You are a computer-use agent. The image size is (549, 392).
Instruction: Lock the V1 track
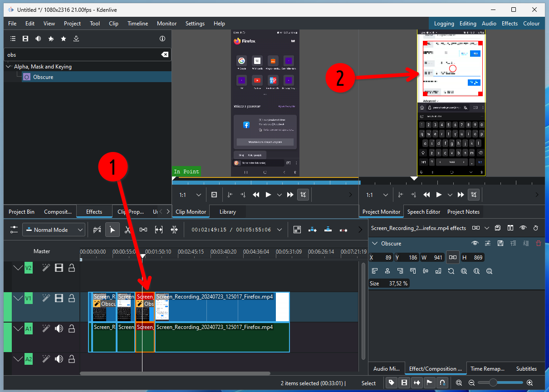72,298
